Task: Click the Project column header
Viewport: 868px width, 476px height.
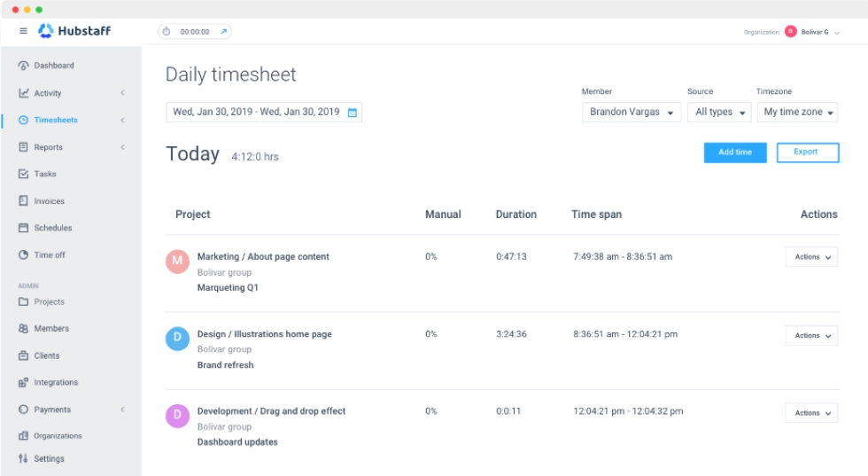Action: point(193,215)
